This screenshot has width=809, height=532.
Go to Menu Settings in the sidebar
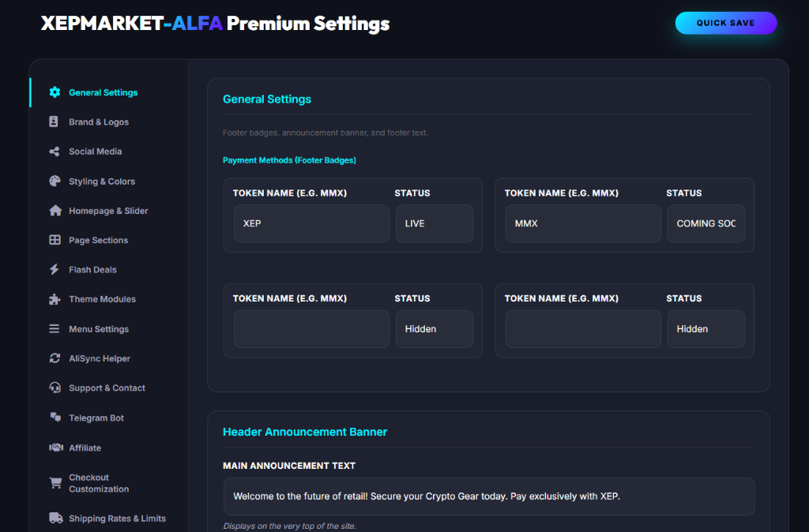(x=98, y=329)
